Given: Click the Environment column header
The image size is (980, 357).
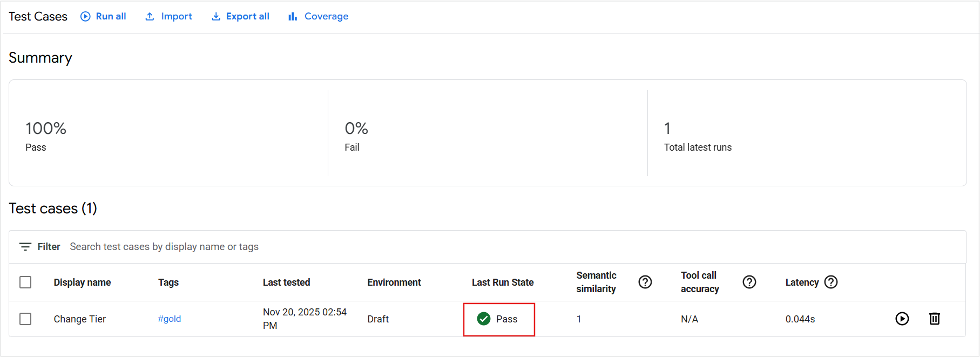Looking at the screenshot, I should pos(394,282).
